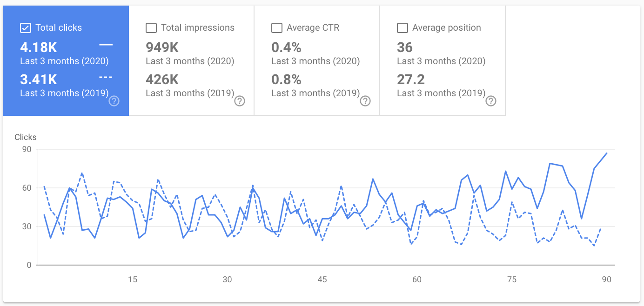Enable the Total impressions checkbox

coord(151,28)
